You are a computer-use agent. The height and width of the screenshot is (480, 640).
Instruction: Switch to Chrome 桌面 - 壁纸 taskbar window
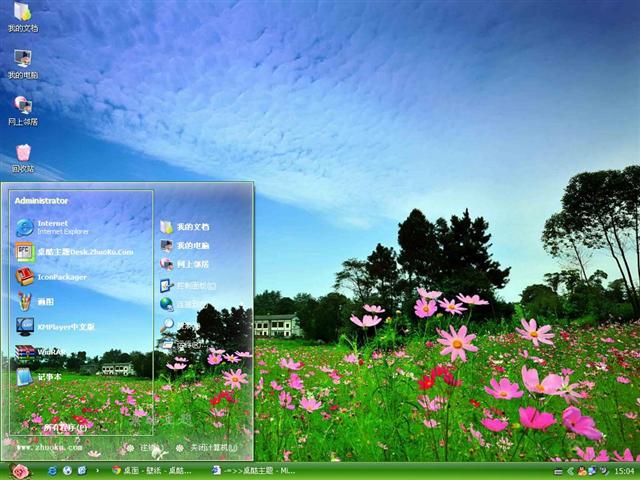[x=151, y=471]
